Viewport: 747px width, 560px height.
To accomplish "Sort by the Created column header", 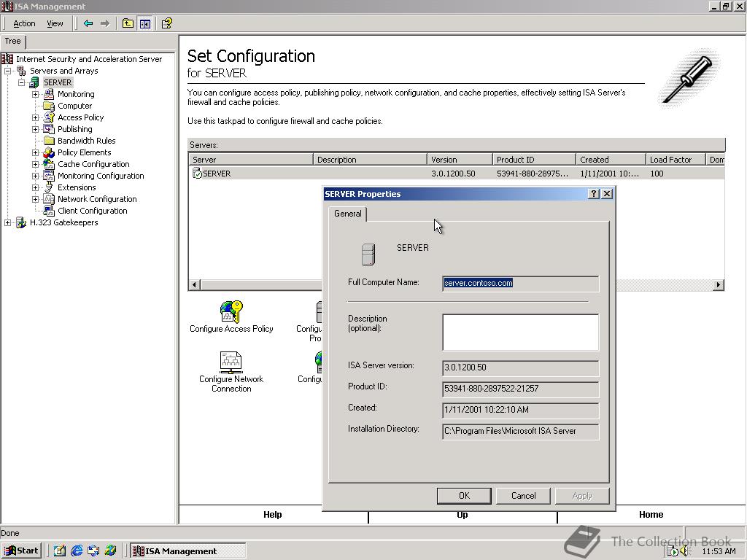I will tap(611, 160).
